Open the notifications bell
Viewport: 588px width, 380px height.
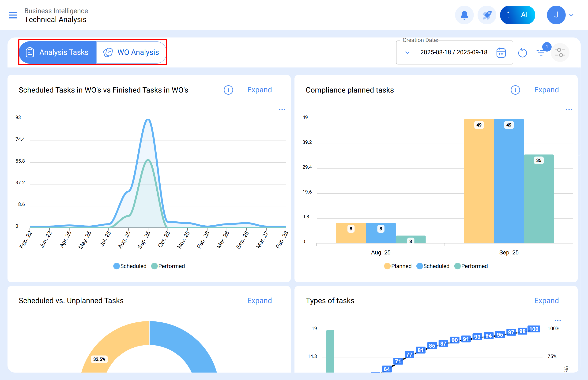click(x=464, y=15)
